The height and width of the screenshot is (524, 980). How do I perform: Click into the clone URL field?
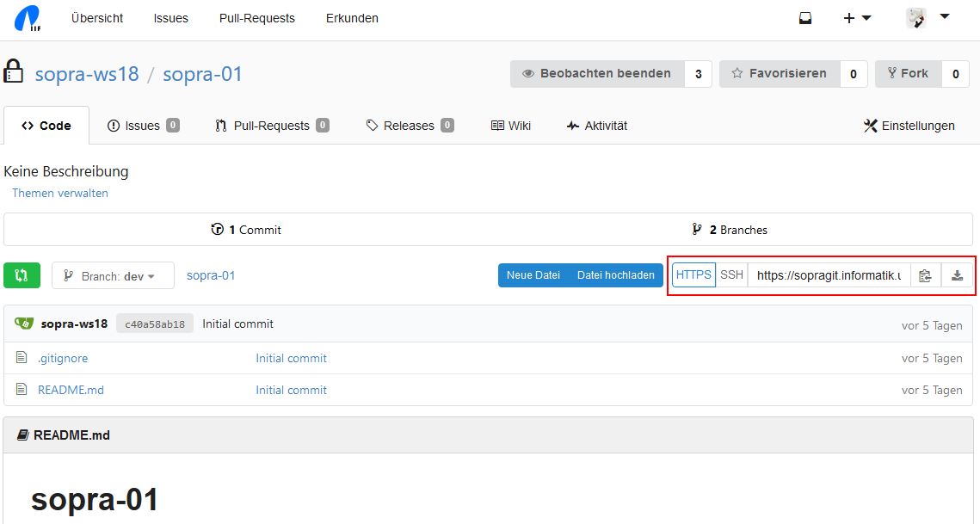click(828, 275)
